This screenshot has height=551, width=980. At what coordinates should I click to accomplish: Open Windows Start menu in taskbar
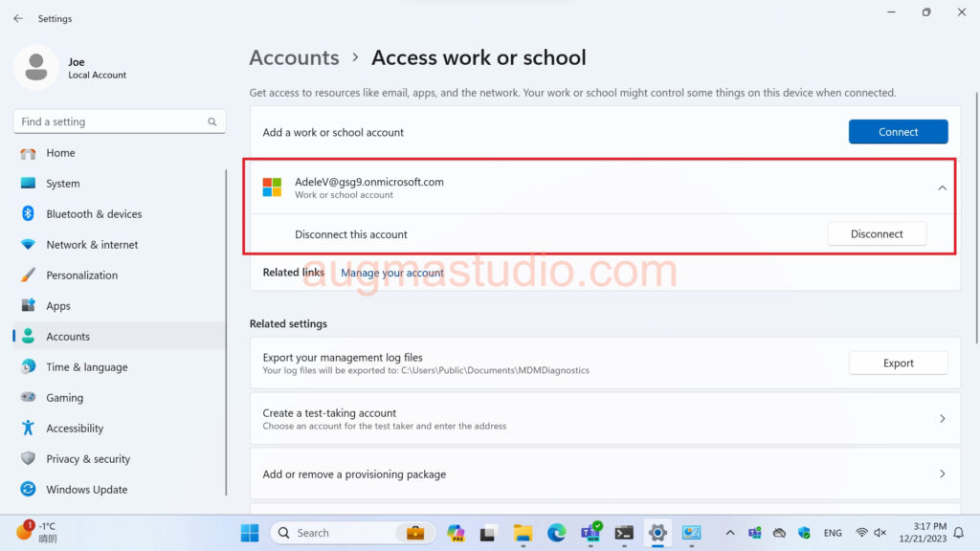click(x=249, y=533)
